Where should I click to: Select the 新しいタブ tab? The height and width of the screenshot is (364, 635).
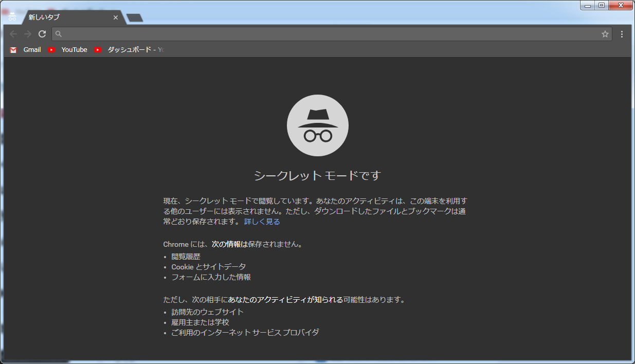67,17
